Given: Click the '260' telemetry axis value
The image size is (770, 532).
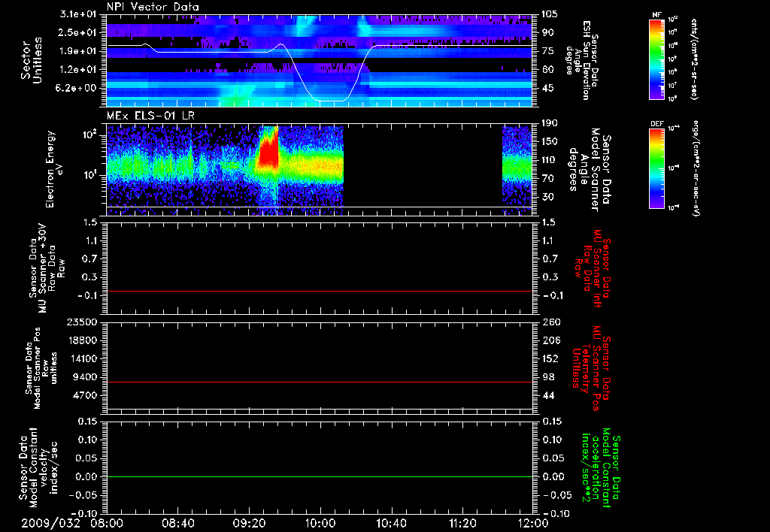Looking at the screenshot, I should 550,322.
